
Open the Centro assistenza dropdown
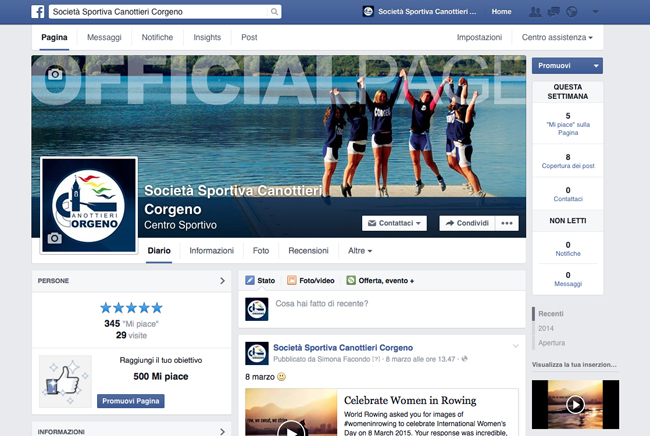click(557, 37)
